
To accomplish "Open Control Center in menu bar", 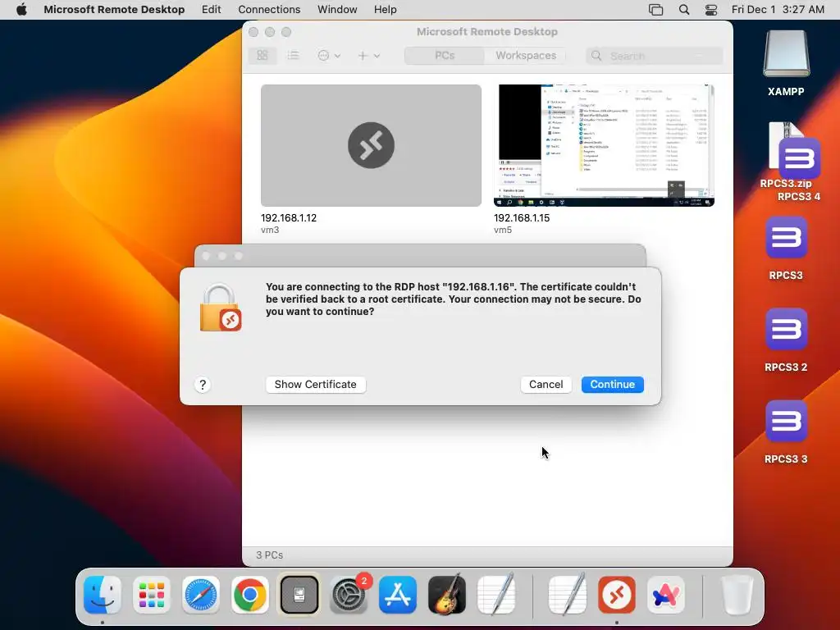I will coord(711,10).
